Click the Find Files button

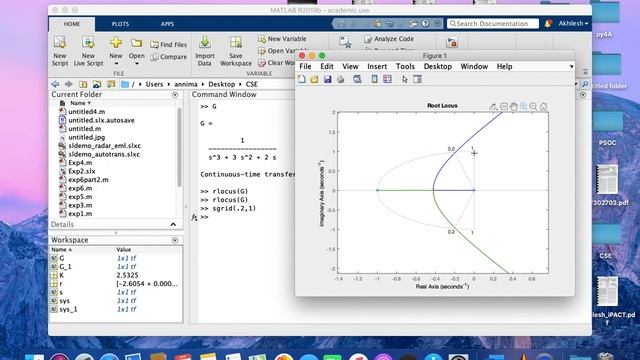[169, 44]
